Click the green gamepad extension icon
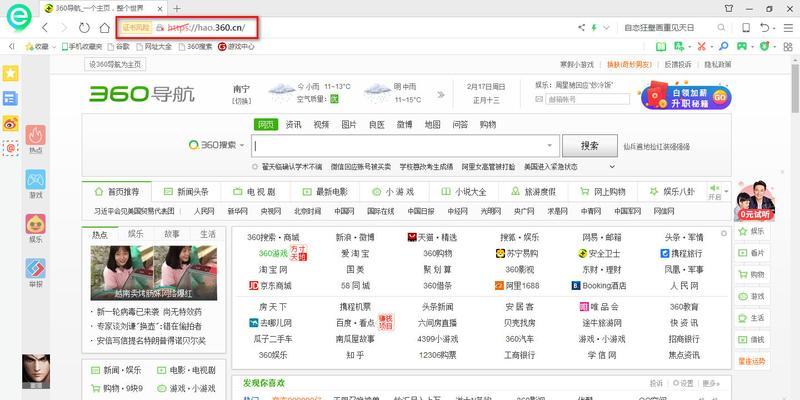 [741, 46]
